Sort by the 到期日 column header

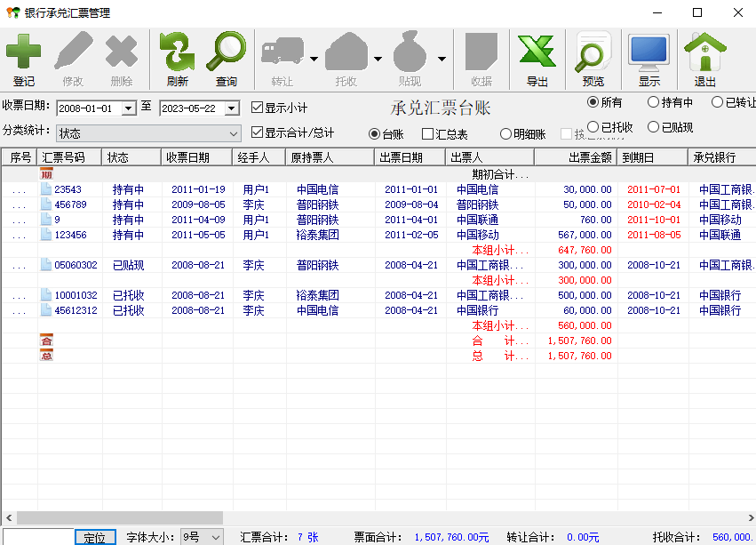(x=652, y=157)
